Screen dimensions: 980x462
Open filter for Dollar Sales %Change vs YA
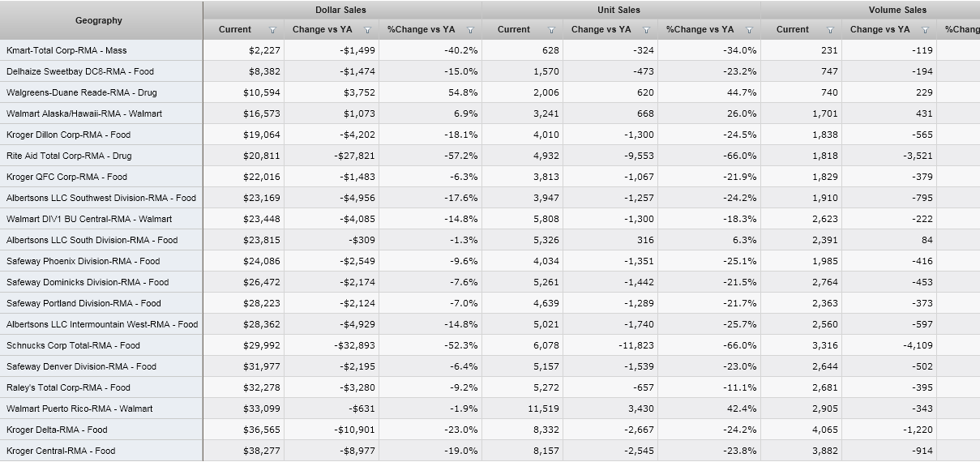tap(470, 30)
